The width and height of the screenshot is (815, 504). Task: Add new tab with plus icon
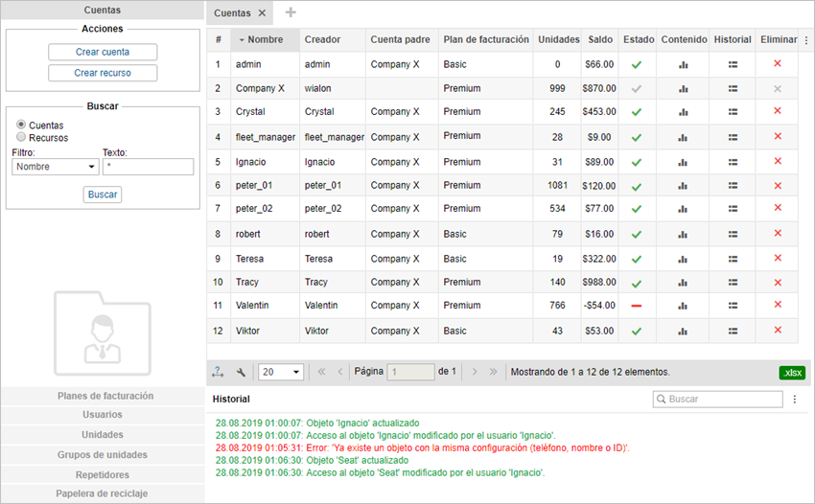(291, 12)
